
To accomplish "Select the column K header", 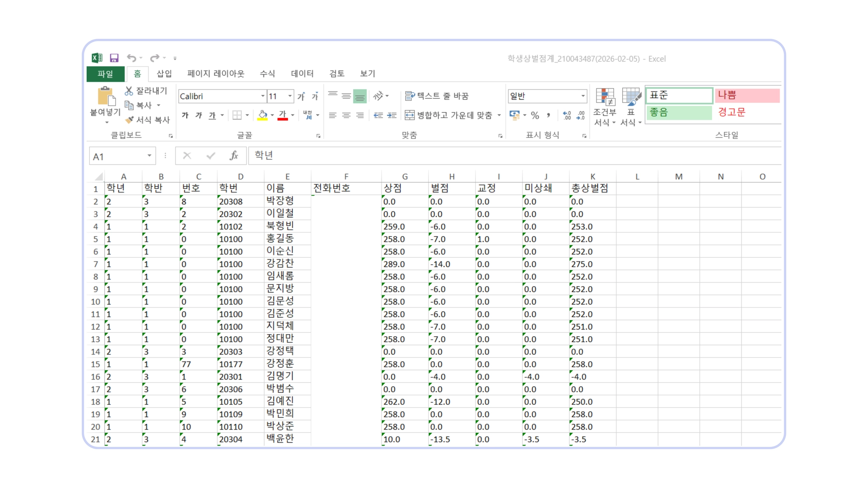I will (592, 177).
